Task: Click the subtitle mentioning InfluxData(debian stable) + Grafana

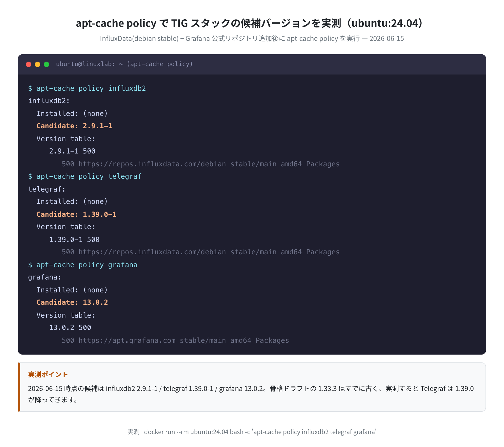Action: 252,38
